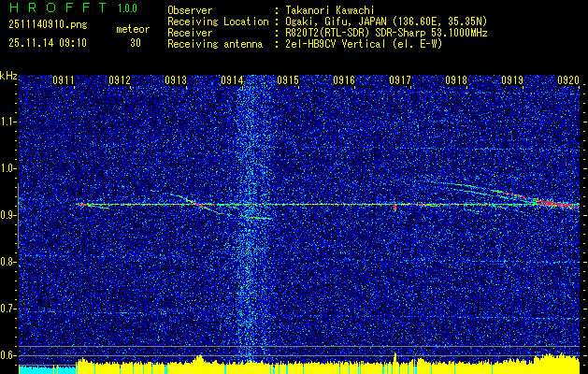Select the filename 2511140910.png
The height and width of the screenshot is (374, 588).
tap(48, 25)
